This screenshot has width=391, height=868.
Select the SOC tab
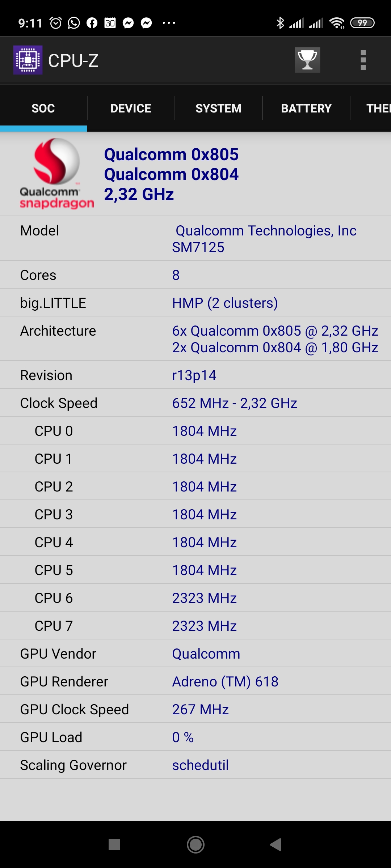(x=43, y=108)
